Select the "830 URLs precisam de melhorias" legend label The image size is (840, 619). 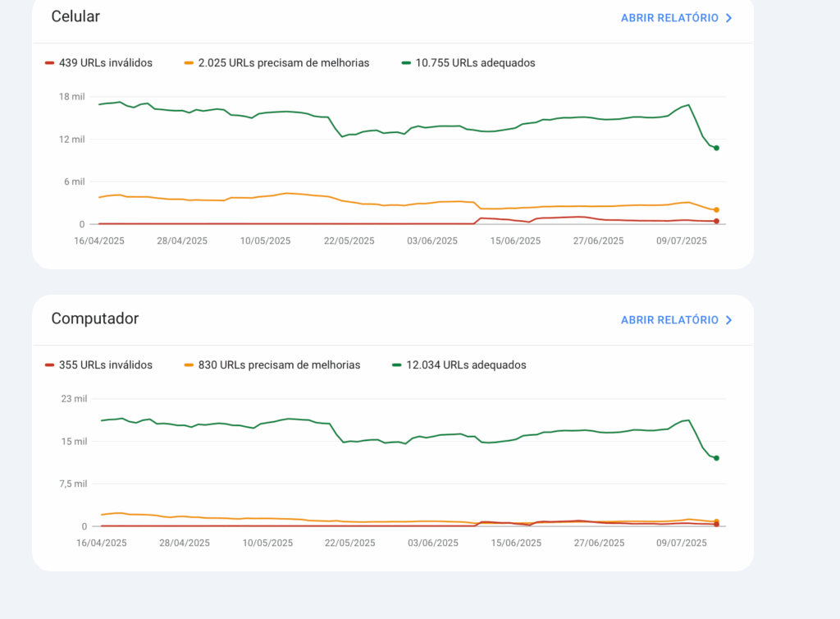[279, 365]
